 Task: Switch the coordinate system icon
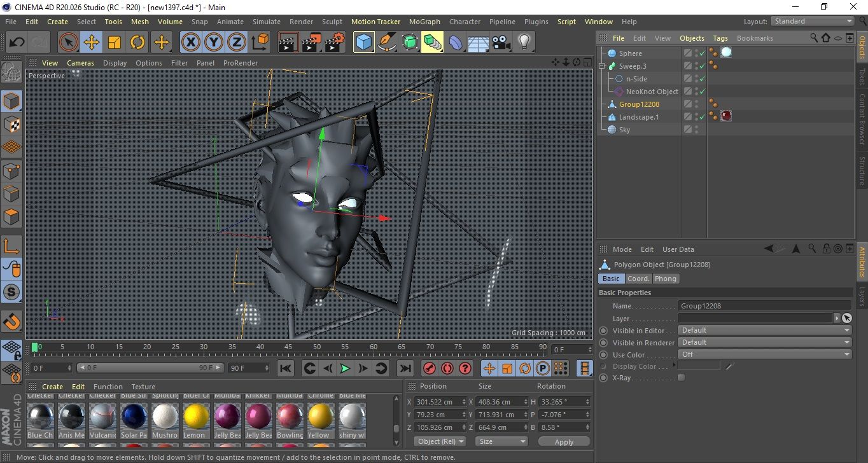pos(260,43)
